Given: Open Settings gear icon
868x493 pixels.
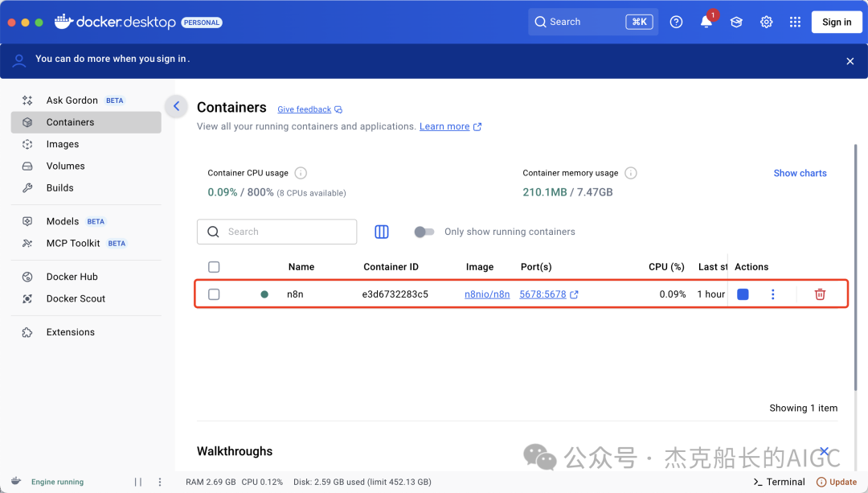Looking at the screenshot, I should point(766,23).
